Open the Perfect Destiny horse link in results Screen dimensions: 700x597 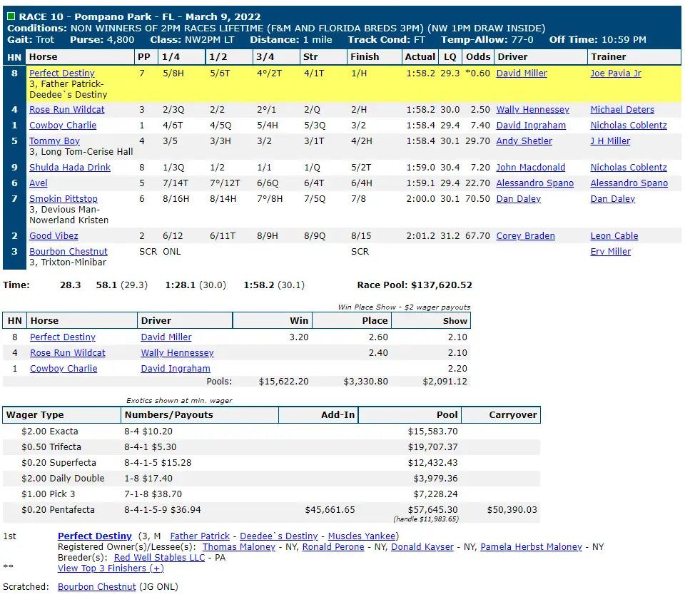pos(62,73)
